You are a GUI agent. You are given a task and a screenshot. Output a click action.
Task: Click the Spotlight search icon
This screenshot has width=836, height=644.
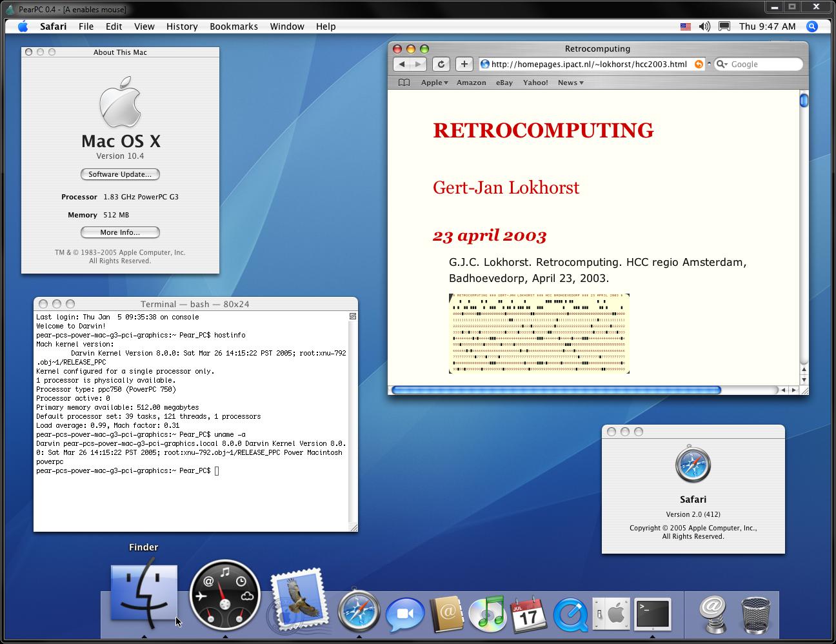coord(812,26)
